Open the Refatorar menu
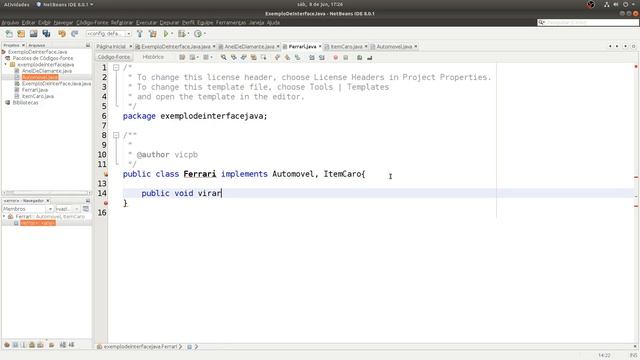This screenshot has width=640, height=360. pos(122,22)
